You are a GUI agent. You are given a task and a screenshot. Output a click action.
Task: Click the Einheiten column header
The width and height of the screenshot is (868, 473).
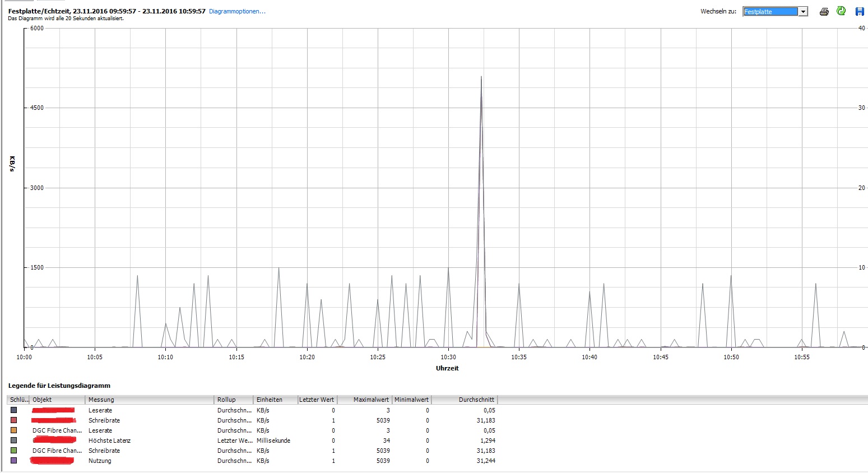point(270,400)
